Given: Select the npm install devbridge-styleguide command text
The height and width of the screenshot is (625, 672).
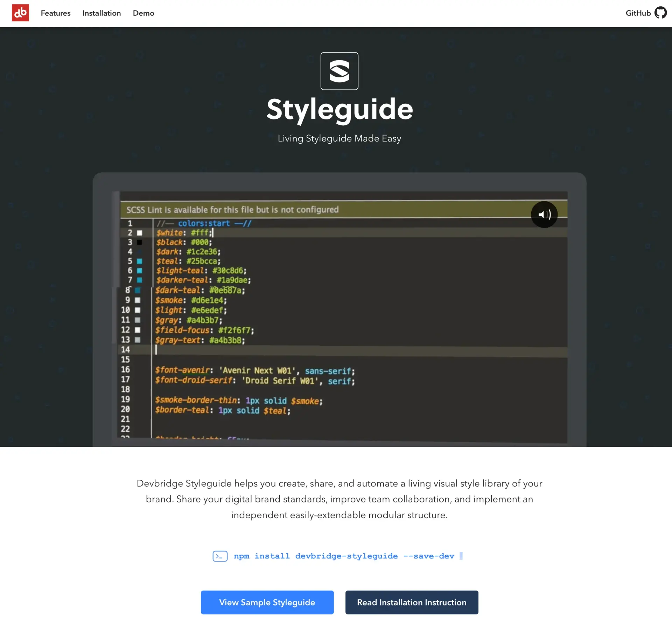Looking at the screenshot, I should 344,556.
